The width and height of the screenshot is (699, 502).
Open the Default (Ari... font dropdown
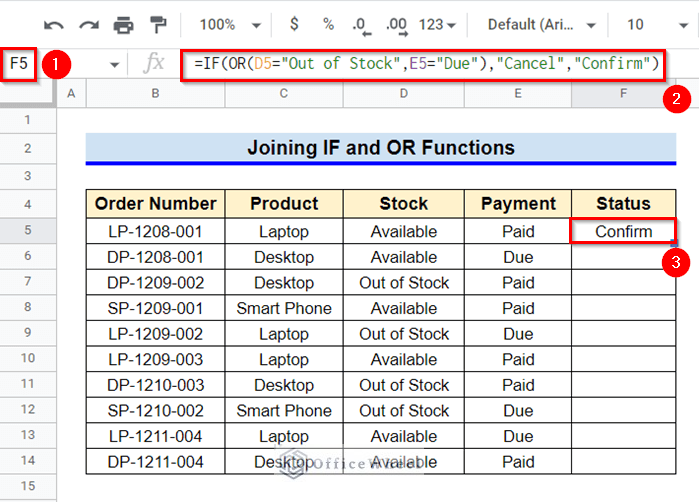pyautogui.click(x=541, y=25)
